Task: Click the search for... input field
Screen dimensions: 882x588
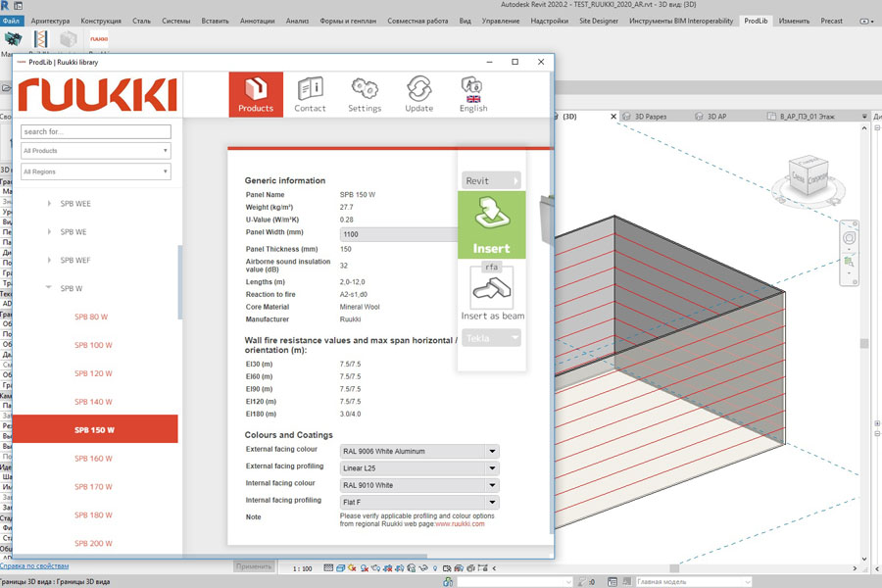Action: [96, 131]
